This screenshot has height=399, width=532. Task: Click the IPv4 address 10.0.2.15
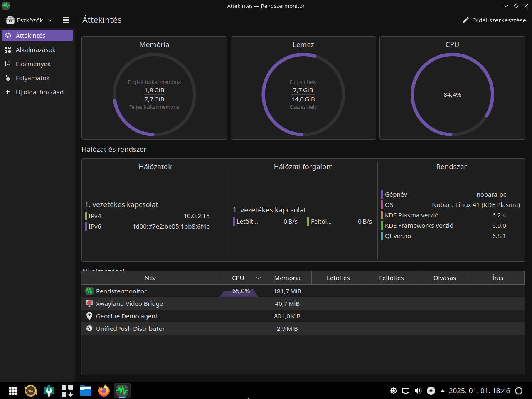197,216
